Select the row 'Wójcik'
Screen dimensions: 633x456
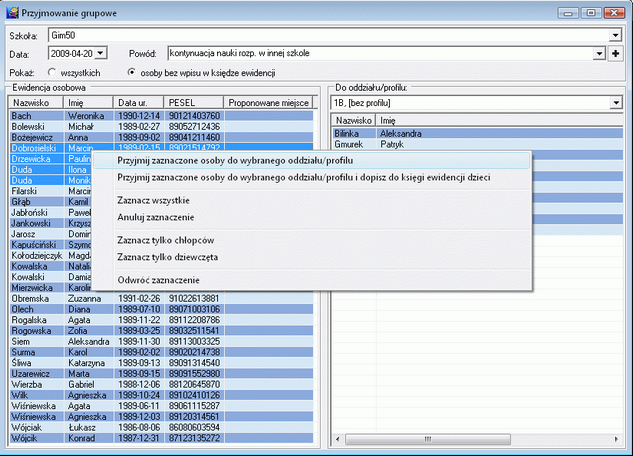coord(161,438)
